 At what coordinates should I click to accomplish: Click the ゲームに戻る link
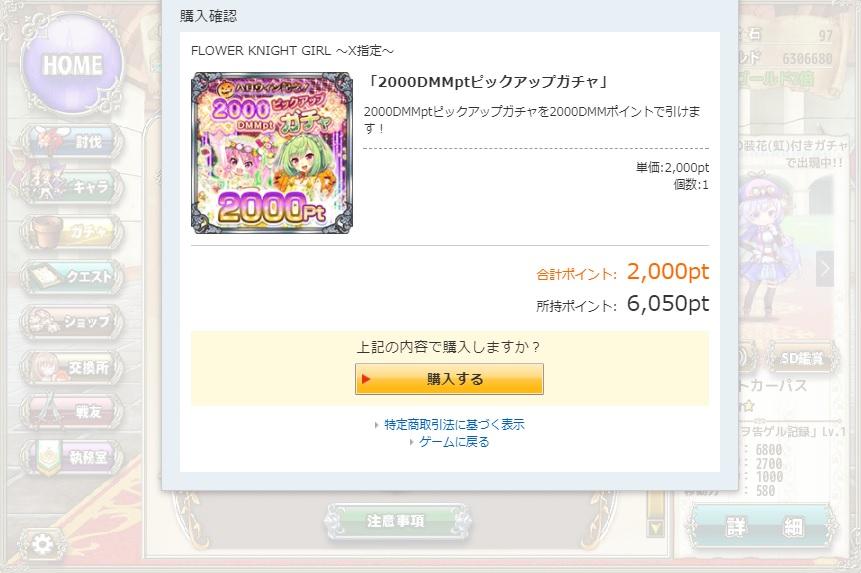pyautogui.click(x=454, y=442)
